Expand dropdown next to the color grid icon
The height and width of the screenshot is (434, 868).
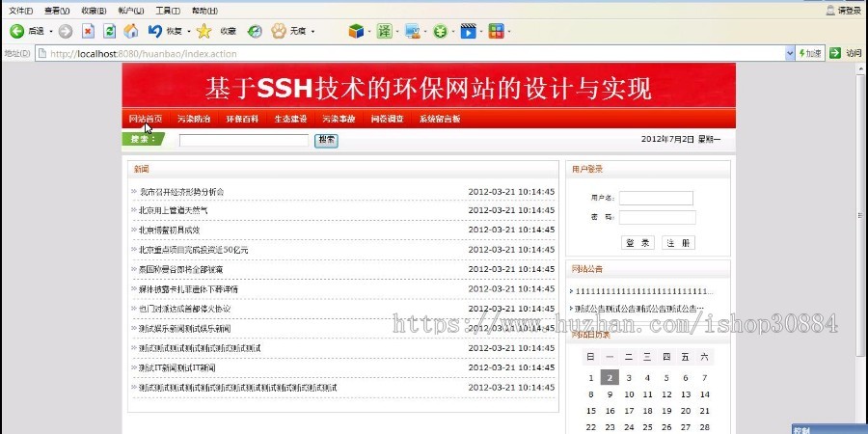click(509, 32)
